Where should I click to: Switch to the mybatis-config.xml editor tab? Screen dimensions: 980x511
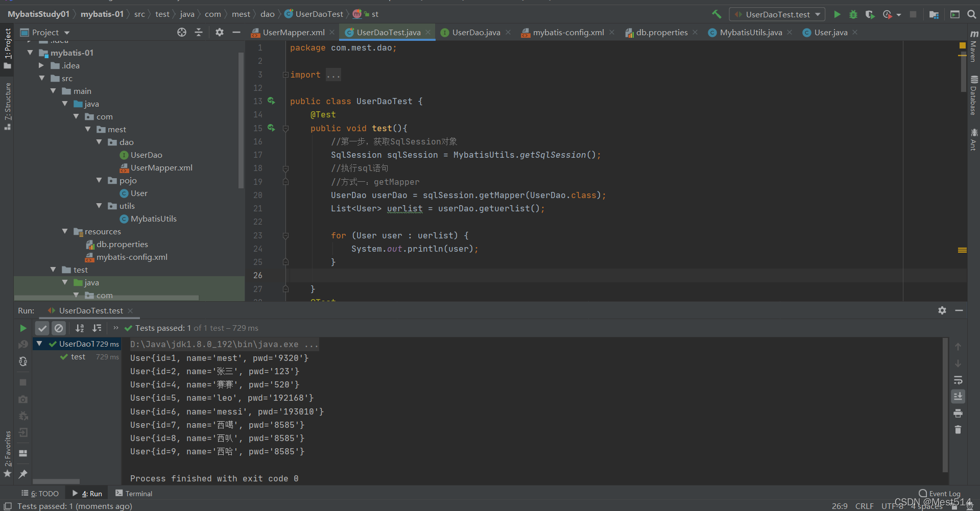(x=568, y=32)
